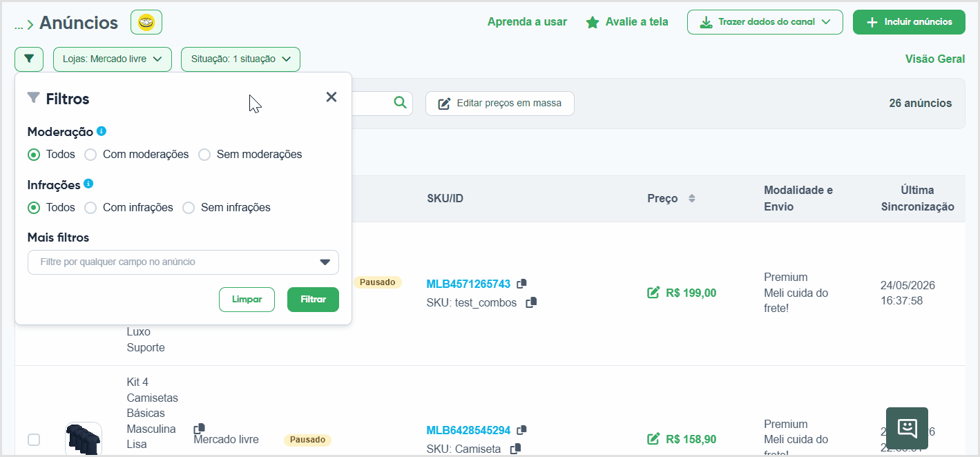Click the Kit 4 Camisetas product thumbnail
Screen dimensions: 980x457
(84, 439)
